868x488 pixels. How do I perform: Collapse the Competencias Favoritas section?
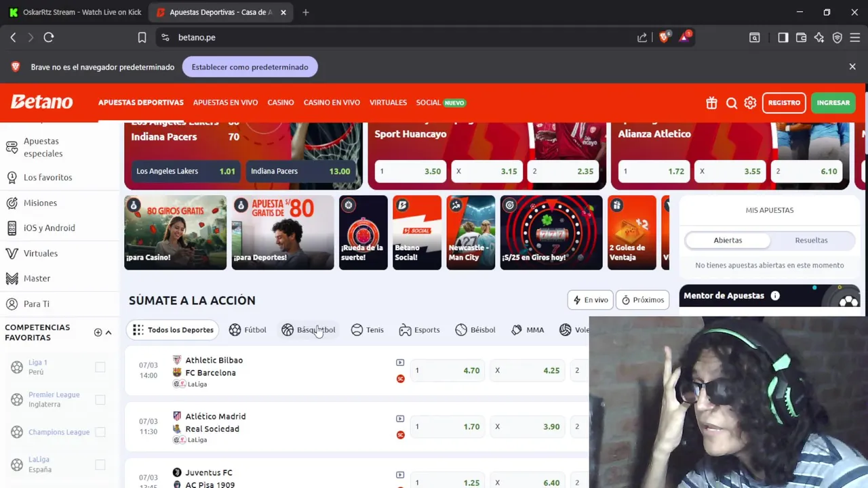[x=108, y=332]
